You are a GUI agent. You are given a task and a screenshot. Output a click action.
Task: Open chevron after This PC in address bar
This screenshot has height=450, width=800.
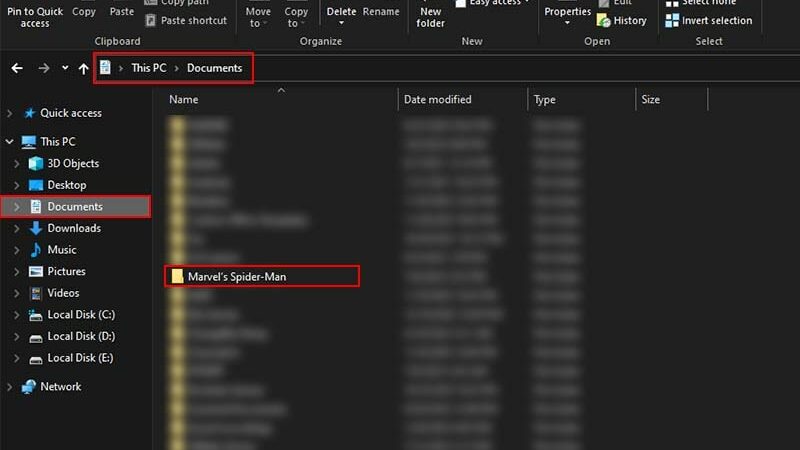(177, 68)
